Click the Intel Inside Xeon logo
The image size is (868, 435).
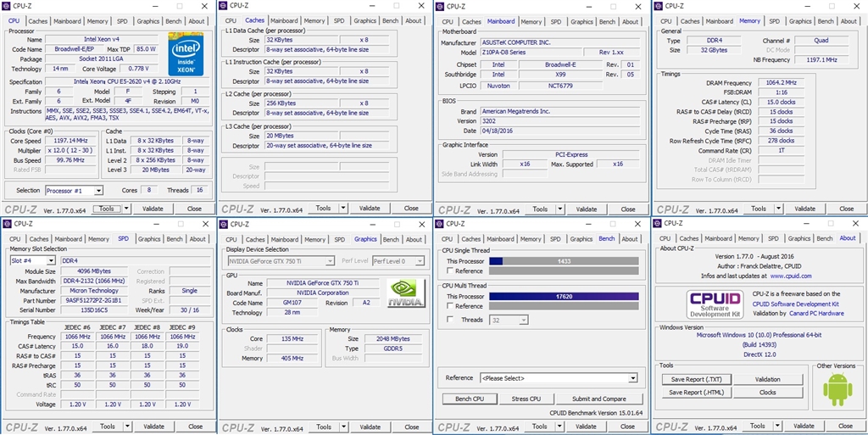(187, 53)
